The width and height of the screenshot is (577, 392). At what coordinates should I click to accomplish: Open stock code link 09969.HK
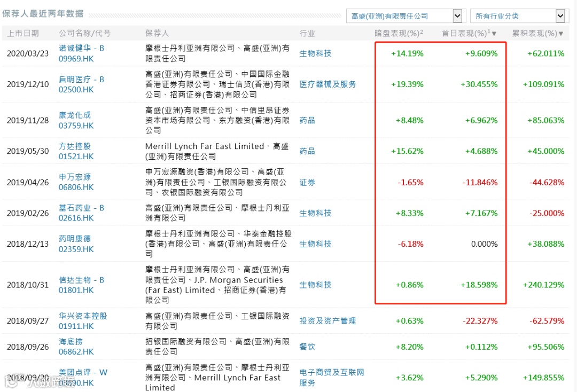pyautogui.click(x=76, y=59)
